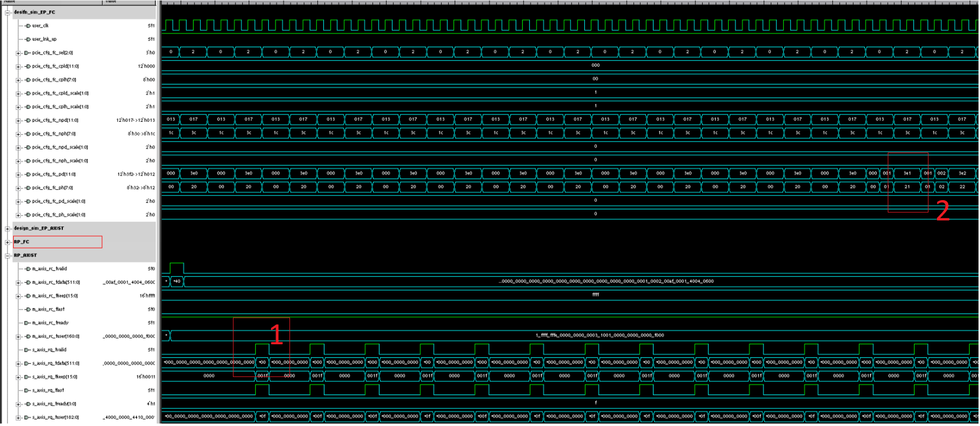This screenshot has height=426, width=980.
Task: Click the 3e1 value in pcie_cfg_fc_pd waveform
Action: [x=907, y=173]
